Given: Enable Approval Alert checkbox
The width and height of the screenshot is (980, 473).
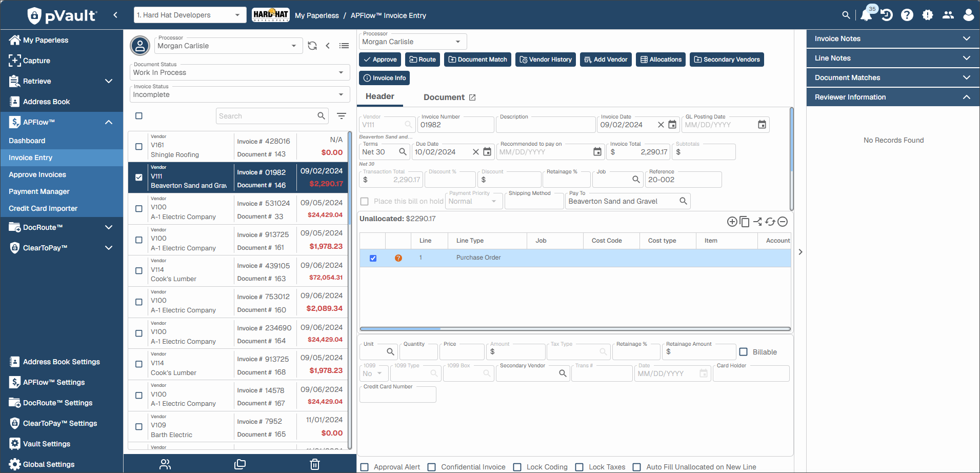Looking at the screenshot, I should point(365,467).
